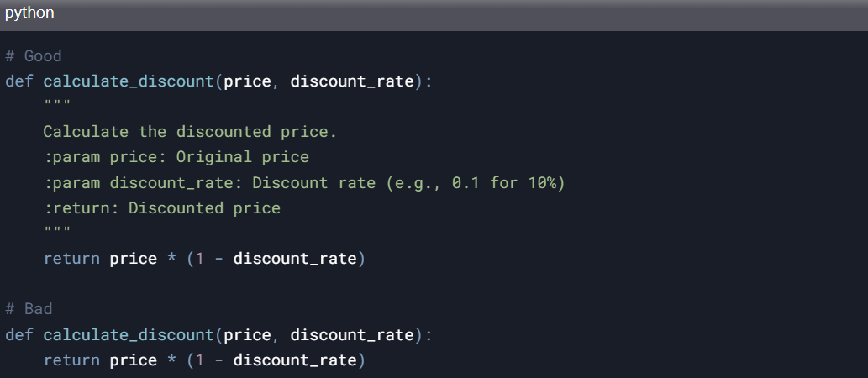Click 'def' keyword in the Good example
This screenshot has width=868, height=378.
pos(19,81)
